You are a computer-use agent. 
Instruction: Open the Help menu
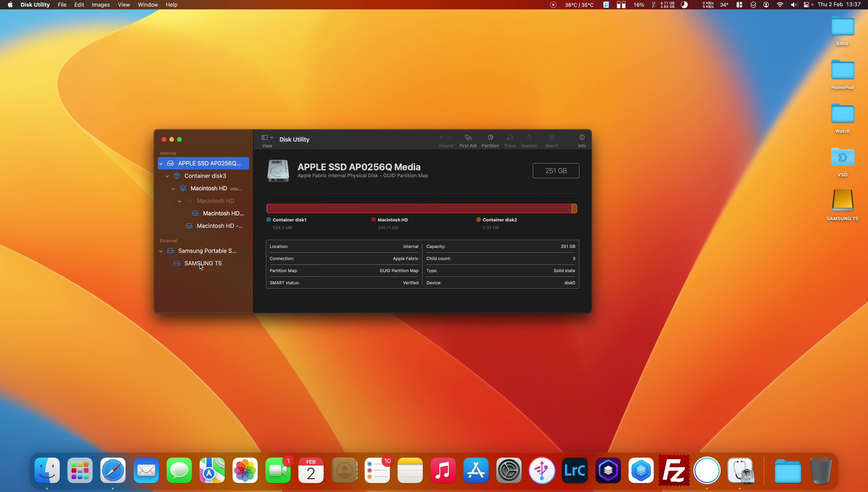pyautogui.click(x=171, y=5)
